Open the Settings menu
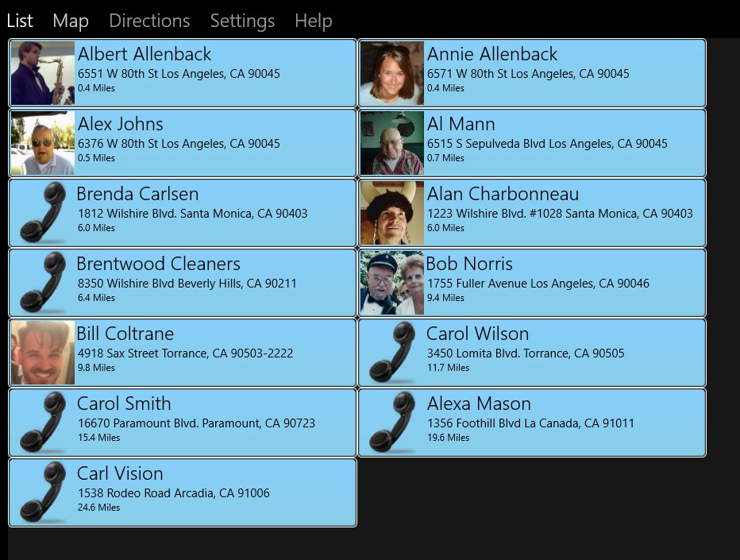 pyautogui.click(x=242, y=21)
